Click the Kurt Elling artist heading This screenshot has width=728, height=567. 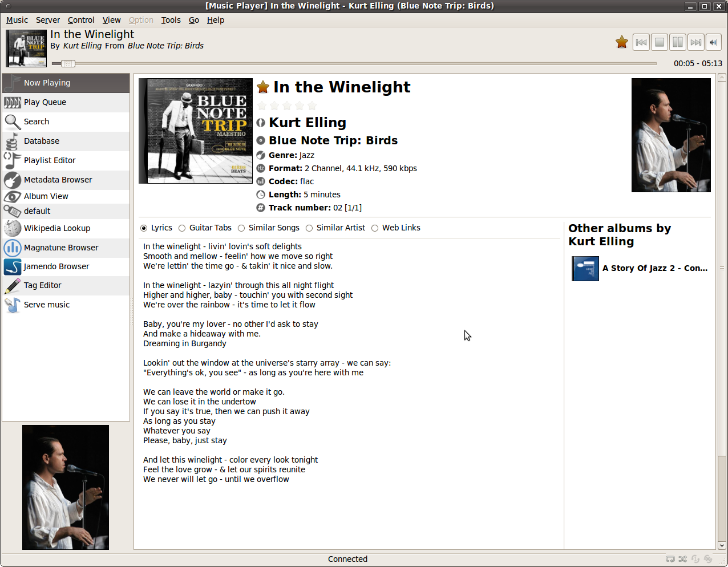click(x=308, y=123)
